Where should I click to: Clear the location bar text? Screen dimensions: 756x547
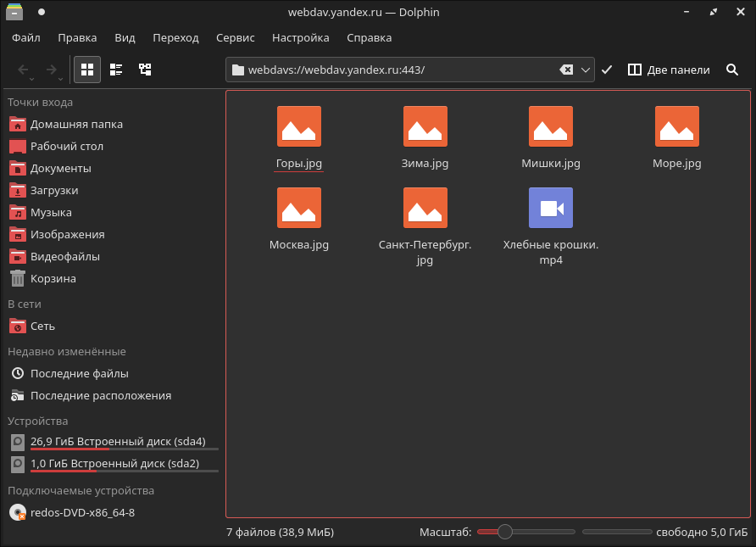click(566, 70)
